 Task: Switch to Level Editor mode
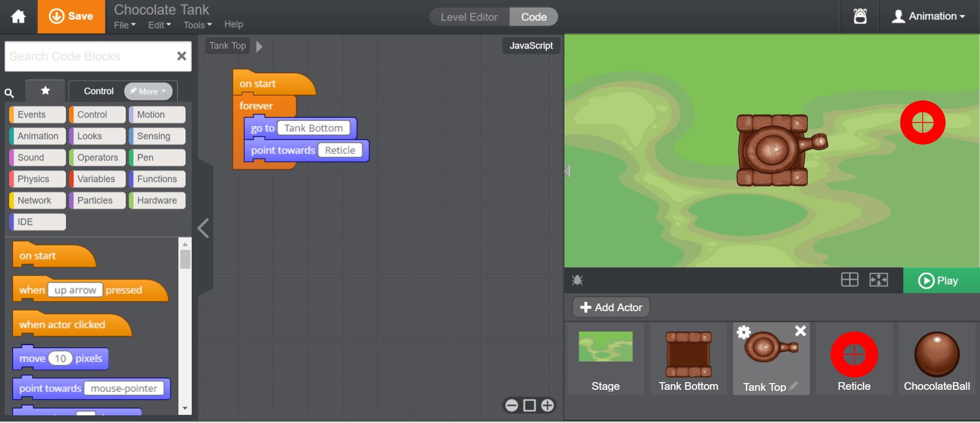469,17
